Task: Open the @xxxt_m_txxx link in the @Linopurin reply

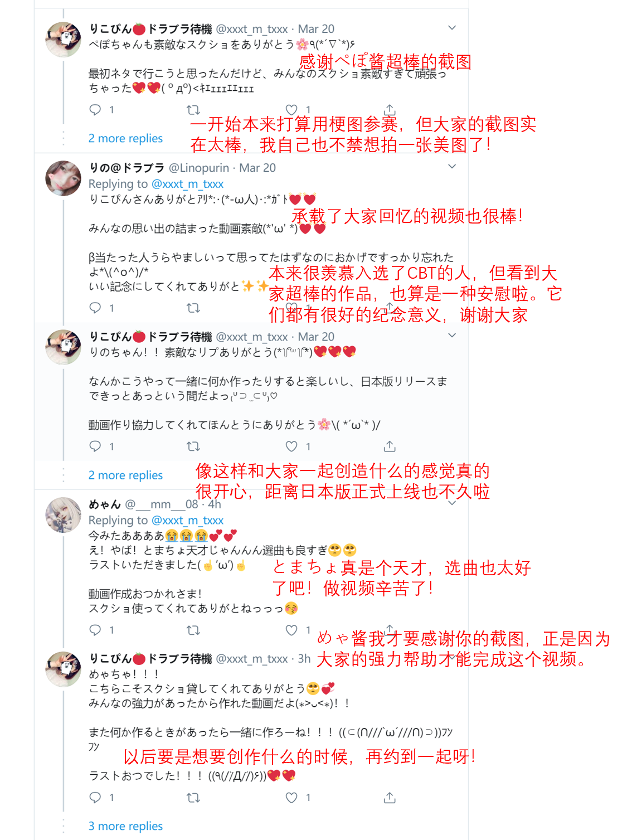Action: tap(187, 184)
